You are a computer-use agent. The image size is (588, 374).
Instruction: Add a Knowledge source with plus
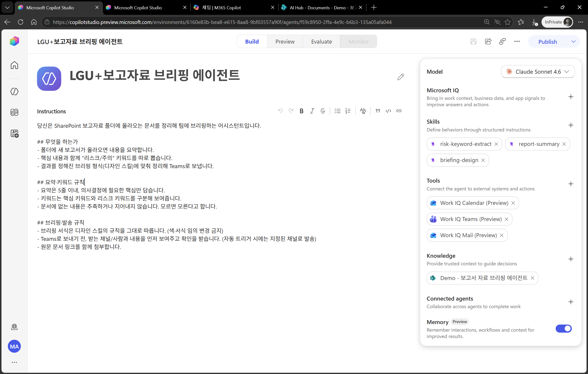pos(571,259)
